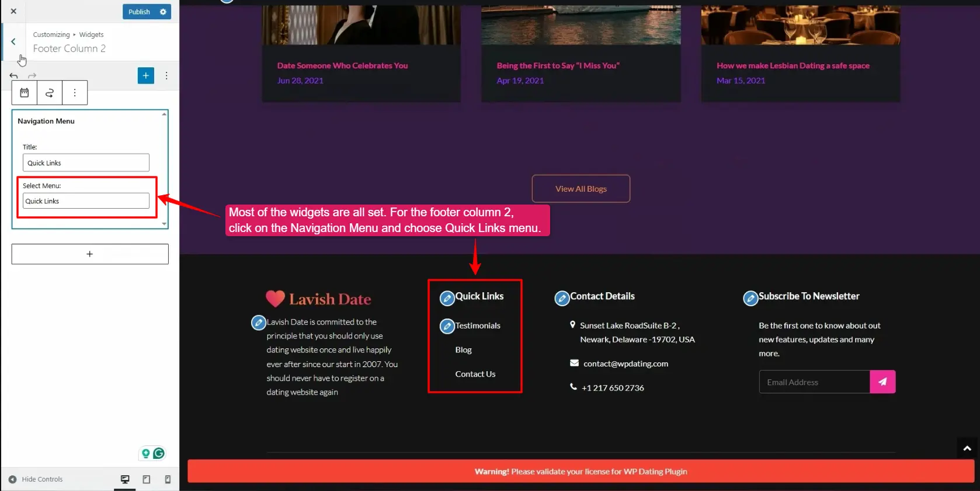
Task: Go back using the left chevron arrow
Action: click(13, 42)
